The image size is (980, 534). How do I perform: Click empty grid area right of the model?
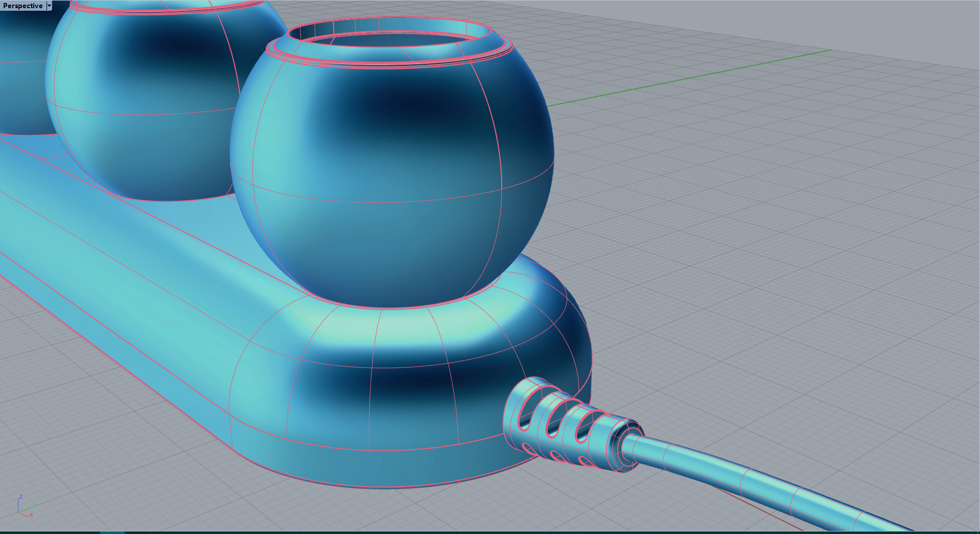click(x=766, y=256)
